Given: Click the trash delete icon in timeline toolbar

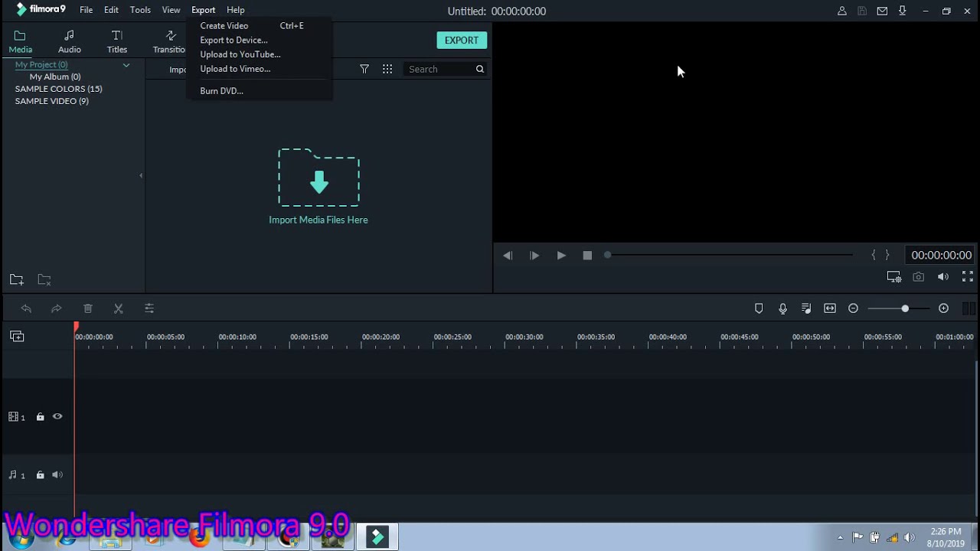Looking at the screenshot, I should point(88,308).
